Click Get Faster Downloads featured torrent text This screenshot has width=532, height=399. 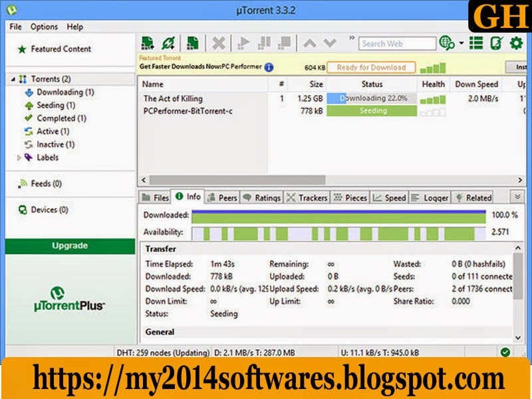tap(201, 67)
